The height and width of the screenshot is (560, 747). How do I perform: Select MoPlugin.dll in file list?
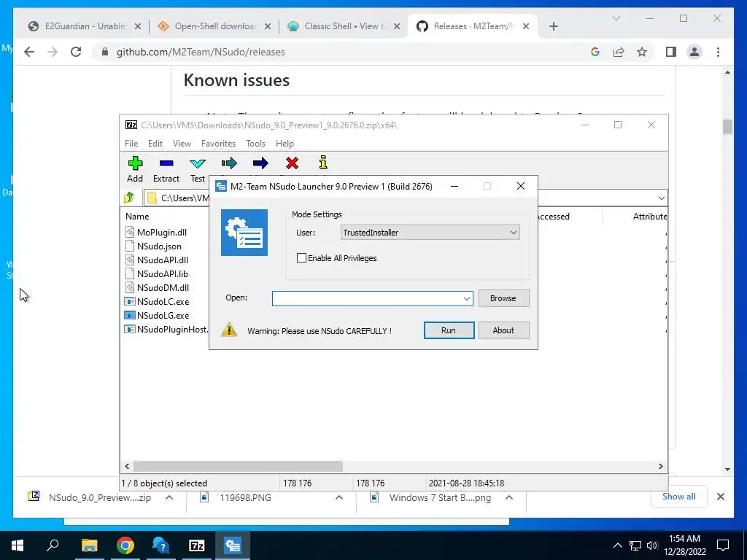pyautogui.click(x=161, y=233)
